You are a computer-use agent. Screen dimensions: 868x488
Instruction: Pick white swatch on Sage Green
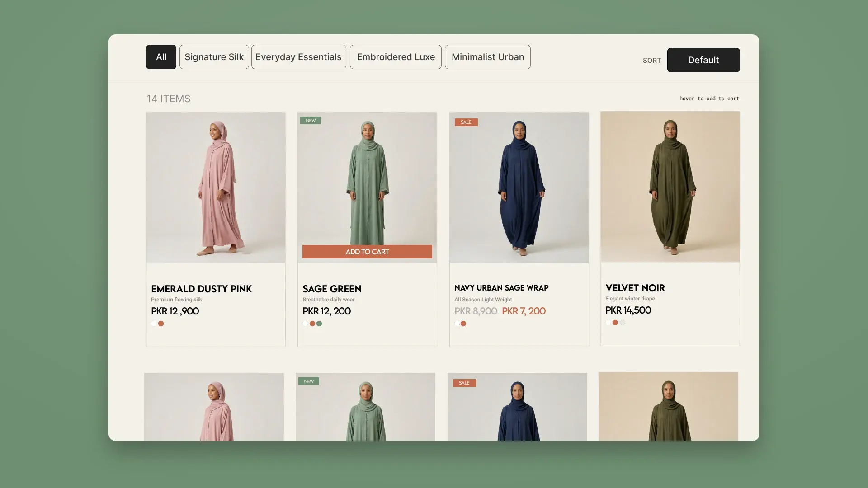[305, 324]
